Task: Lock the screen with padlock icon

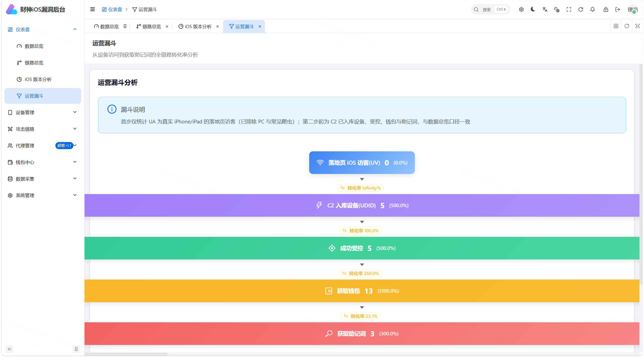Action: [x=606, y=9]
